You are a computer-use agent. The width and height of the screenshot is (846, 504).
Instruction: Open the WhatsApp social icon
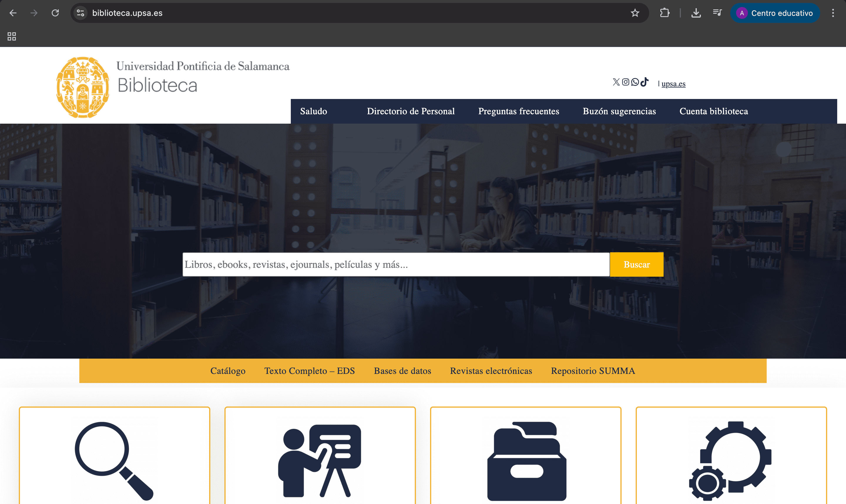(x=635, y=82)
